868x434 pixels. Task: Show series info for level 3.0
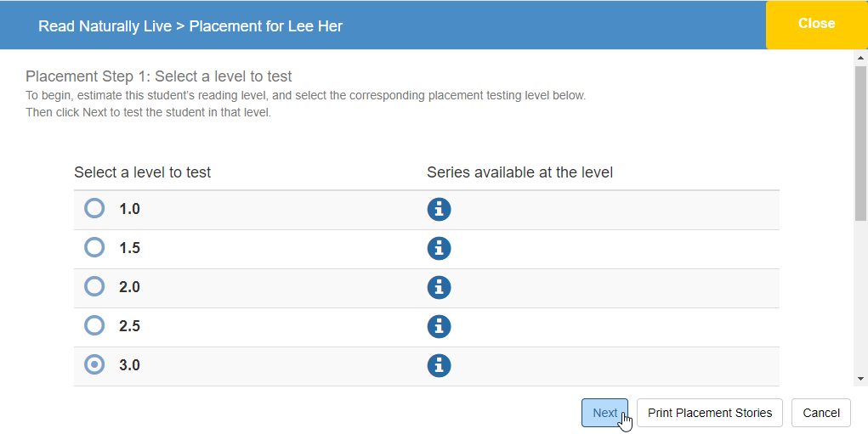point(439,365)
